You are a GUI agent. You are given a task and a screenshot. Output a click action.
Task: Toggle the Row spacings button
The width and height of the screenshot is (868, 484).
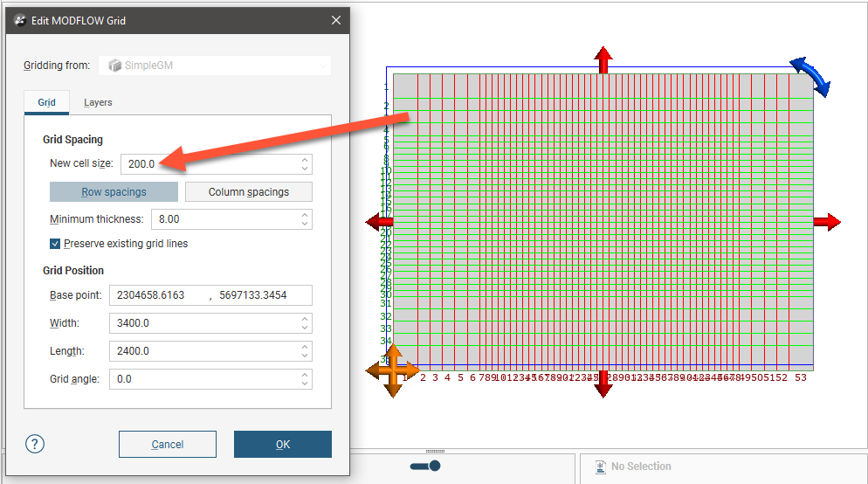point(114,192)
